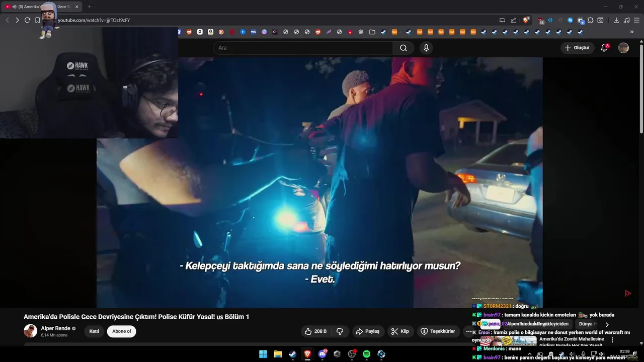Screen dimensions: 644x362
Task: Click into the Ara search field
Action: [x=303, y=48]
